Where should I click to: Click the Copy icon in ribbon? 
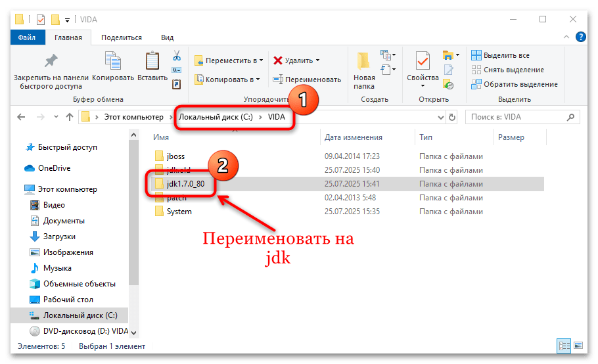coord(113,61)
